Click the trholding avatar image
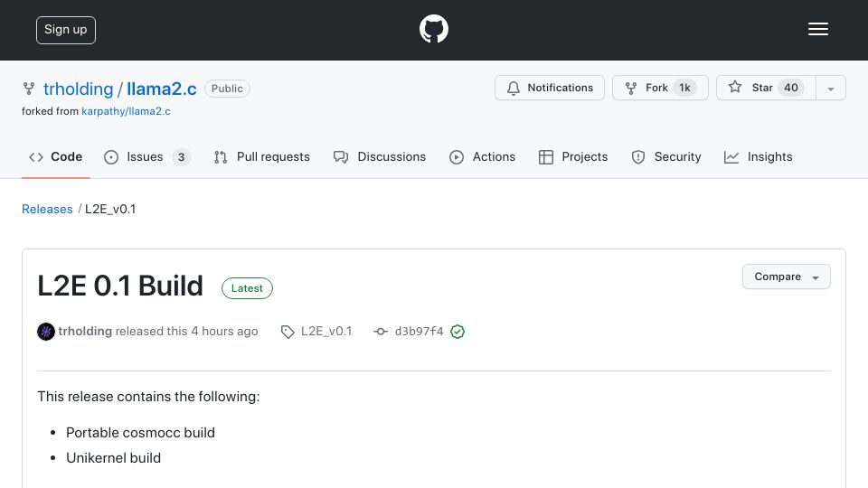The image size is (868, 488). click(x=46, y=332)
